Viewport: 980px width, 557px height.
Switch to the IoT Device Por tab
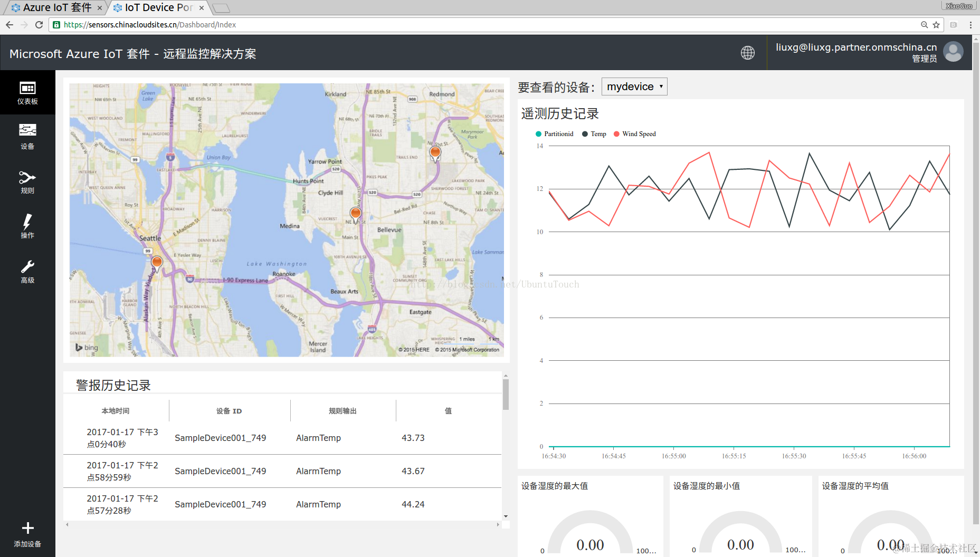[x=158, y=7]
